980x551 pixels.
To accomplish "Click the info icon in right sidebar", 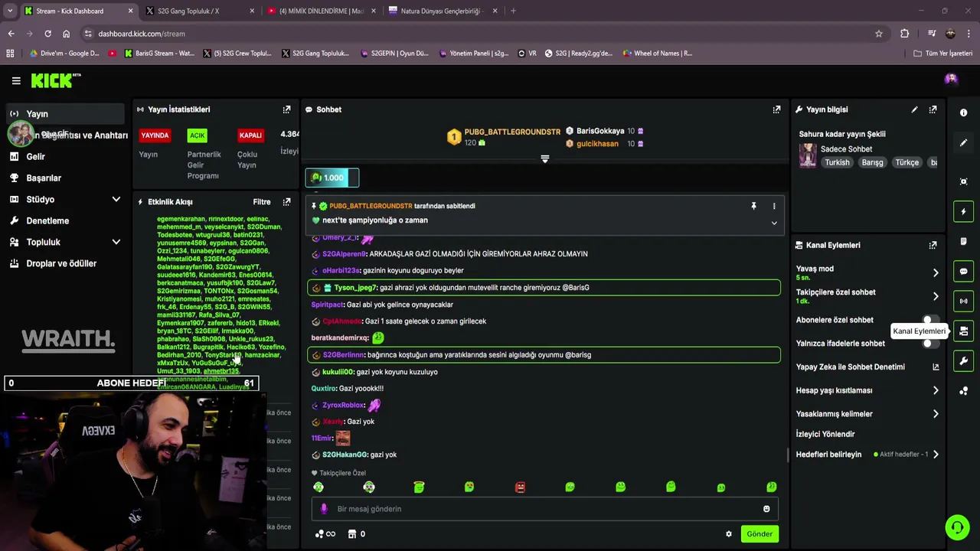I will coord(964,112).
